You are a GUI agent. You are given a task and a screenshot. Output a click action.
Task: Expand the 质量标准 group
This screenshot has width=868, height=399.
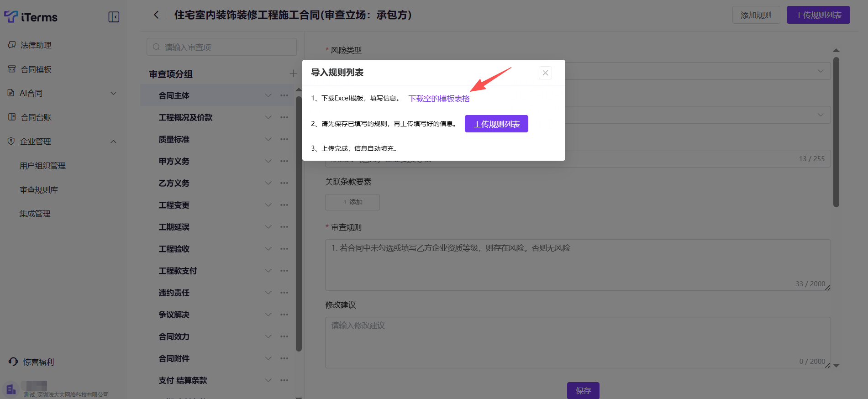click(x=268, y=139)
